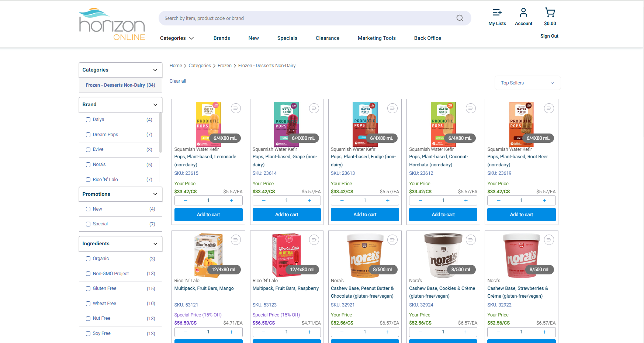Screen dimensions: 644x343
Task: Toggle the Wheat Free filter
Action: point(88,304)
